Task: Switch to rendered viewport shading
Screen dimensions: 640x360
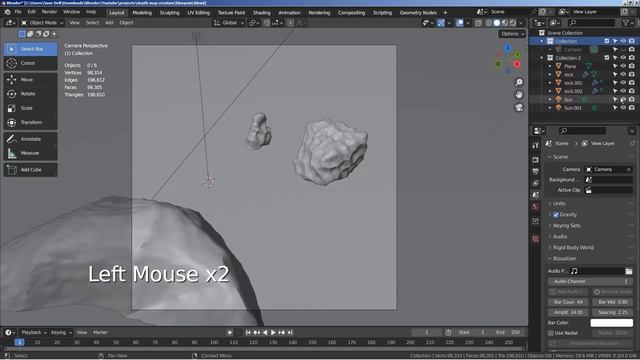Action: [513, 23]
